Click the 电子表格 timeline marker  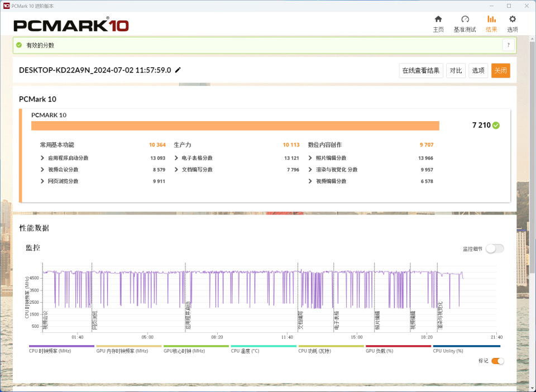(337, 320)
